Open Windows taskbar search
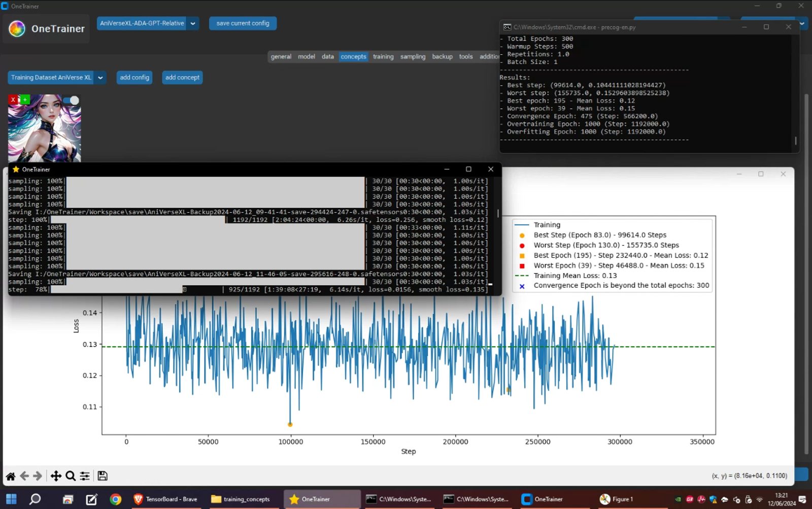The image size is (812, 509). (x=35, y=499)
